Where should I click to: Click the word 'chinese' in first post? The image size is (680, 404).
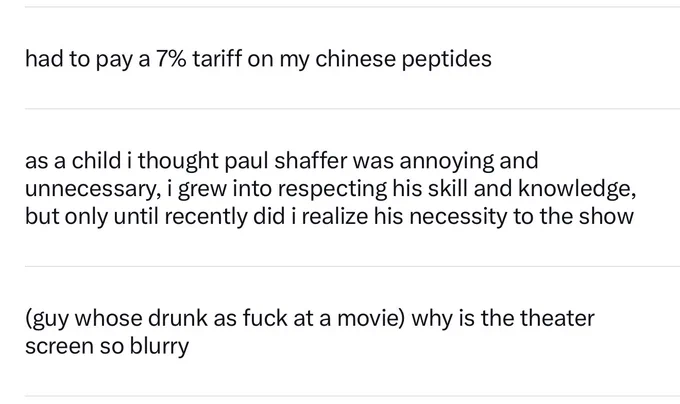tap(355, 58)
